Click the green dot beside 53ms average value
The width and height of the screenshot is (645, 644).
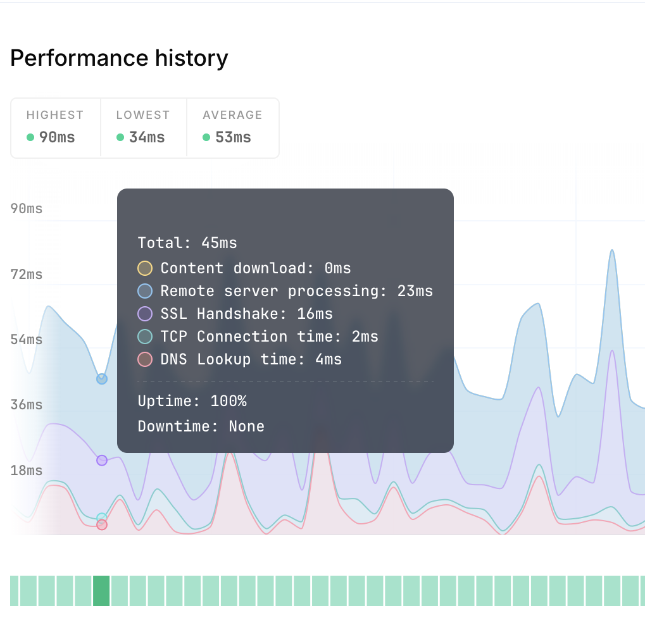[x=206, y=137]
